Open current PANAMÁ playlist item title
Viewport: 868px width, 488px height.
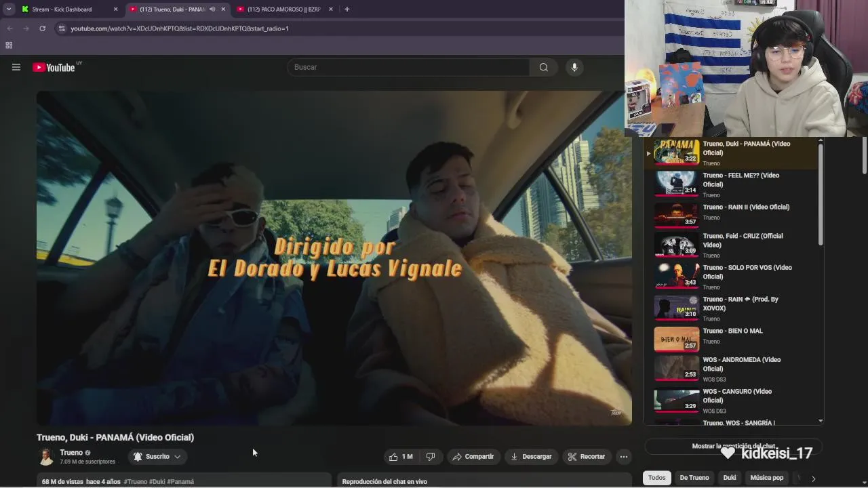click(747, 148)
